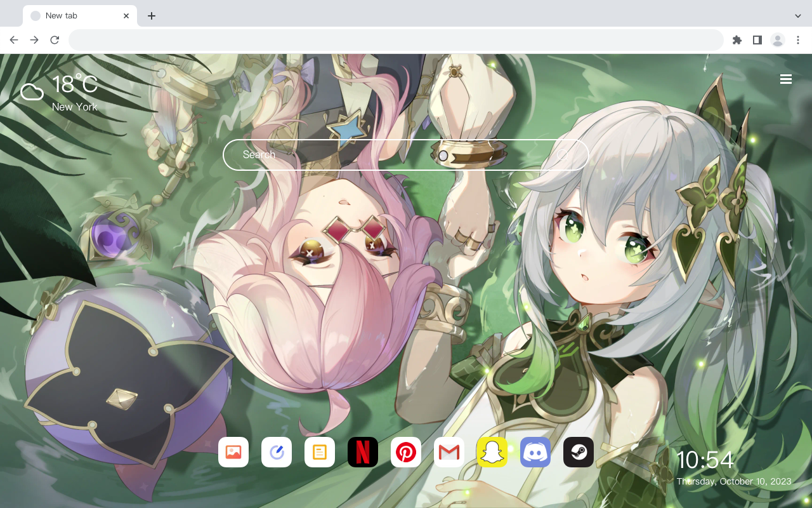Launch the Netflix shortcut
The image size is (812, 508).
[x=363, y=452]
